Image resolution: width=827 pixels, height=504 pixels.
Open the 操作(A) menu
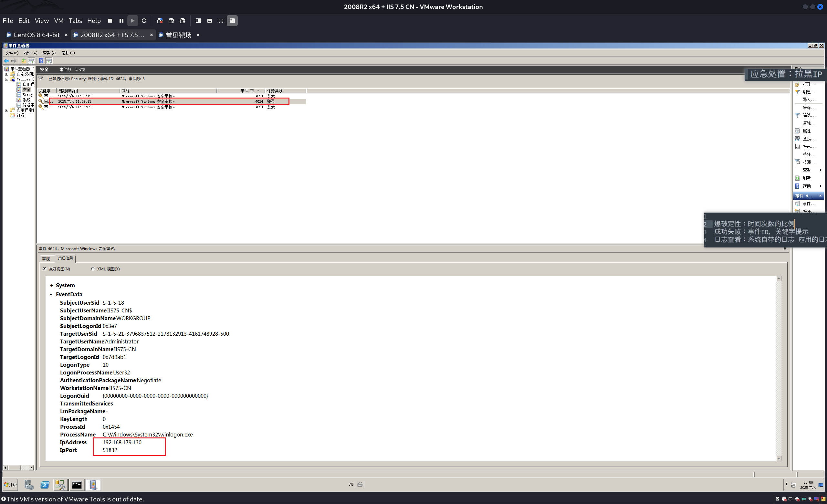click(31, 53)
